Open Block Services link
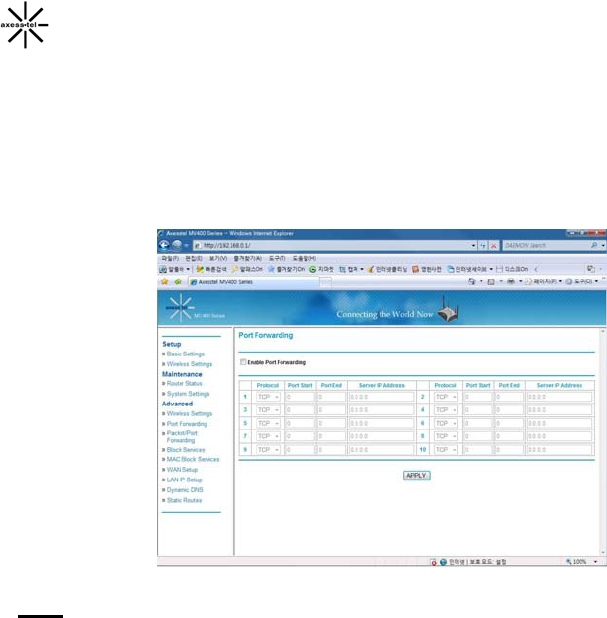 tap(186, 450)
